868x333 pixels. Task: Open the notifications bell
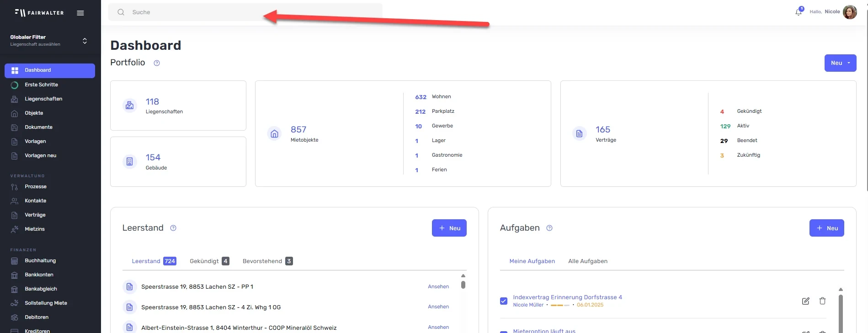pos(799,12)
